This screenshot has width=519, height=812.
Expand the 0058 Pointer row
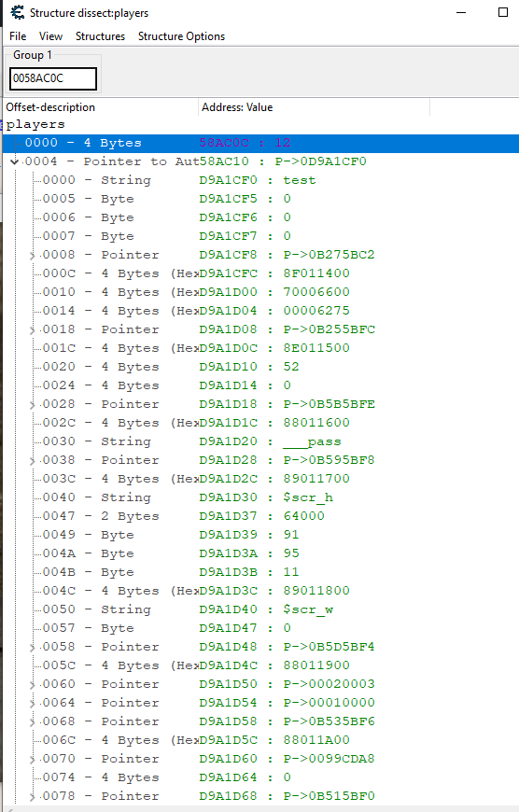[32, 648]
